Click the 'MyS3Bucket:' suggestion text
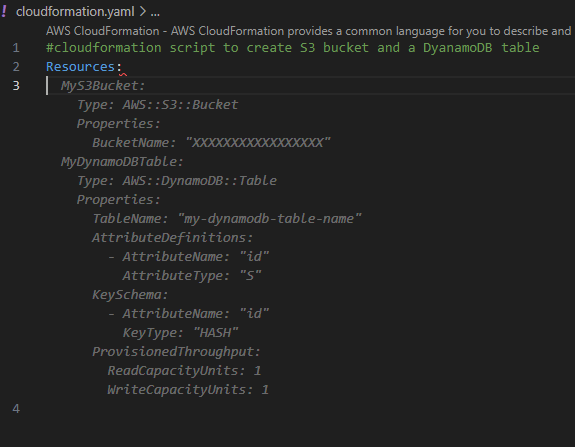 point(103,86)
